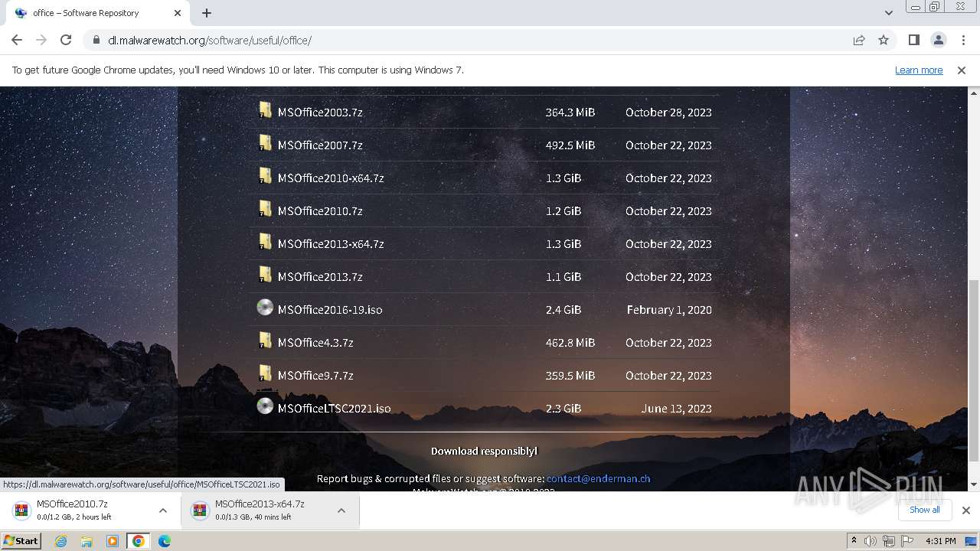Download MSOfficeLTSC2021.iso file link
Viewport: 980px width, 551px height.
click(334, 408)
